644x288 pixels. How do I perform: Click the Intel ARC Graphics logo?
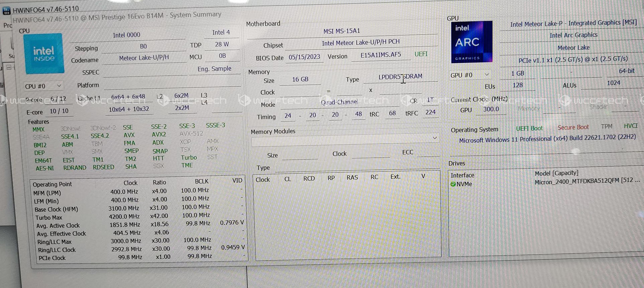pyautogui.click(x=471, y=42)
